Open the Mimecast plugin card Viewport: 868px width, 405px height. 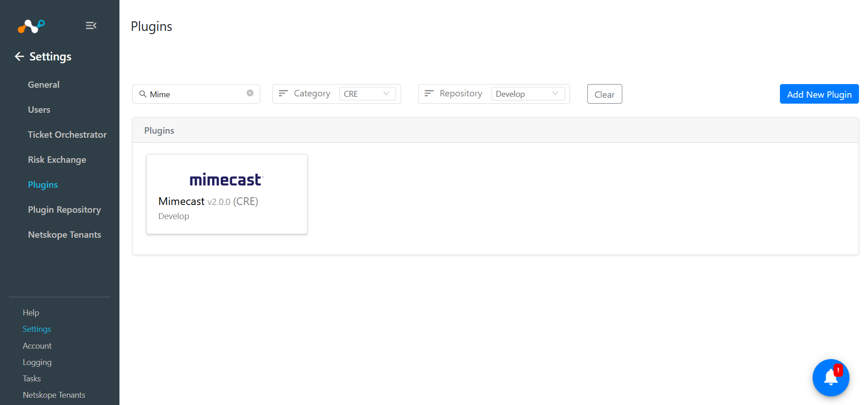click(227, 194)
